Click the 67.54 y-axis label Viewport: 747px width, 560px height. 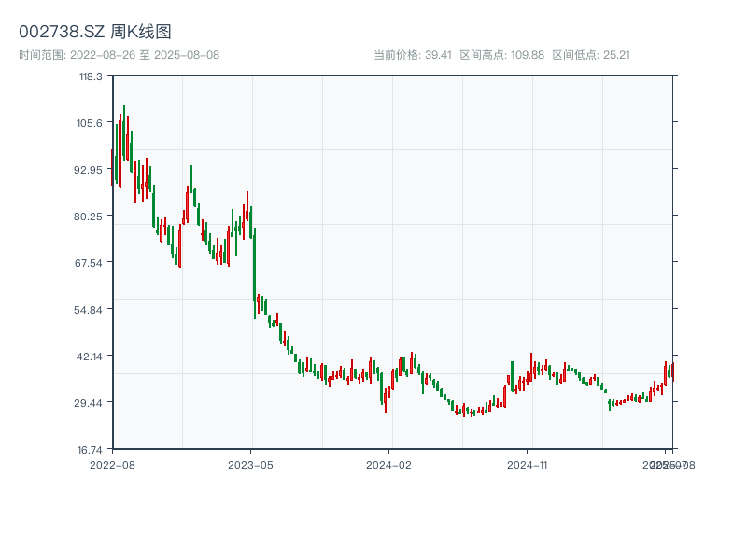tap(90, 263)
